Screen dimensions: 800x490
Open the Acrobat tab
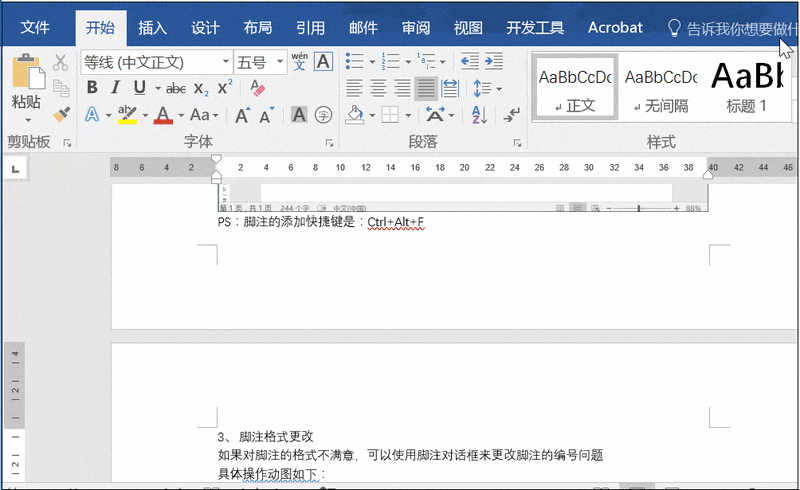click(x=615, y=28)
